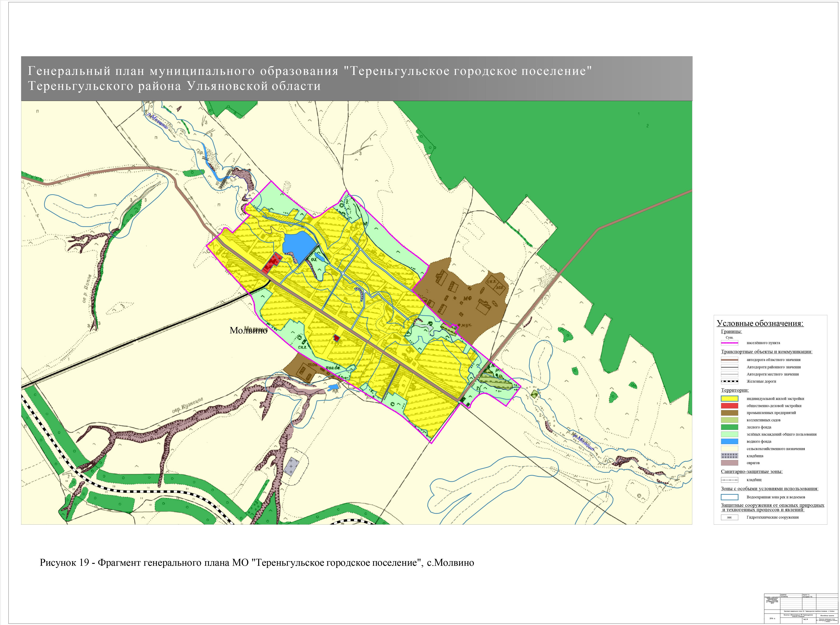
Task: Click the gray title banner 'Генеральный план муниципального образования'
Action: [356, 79]
